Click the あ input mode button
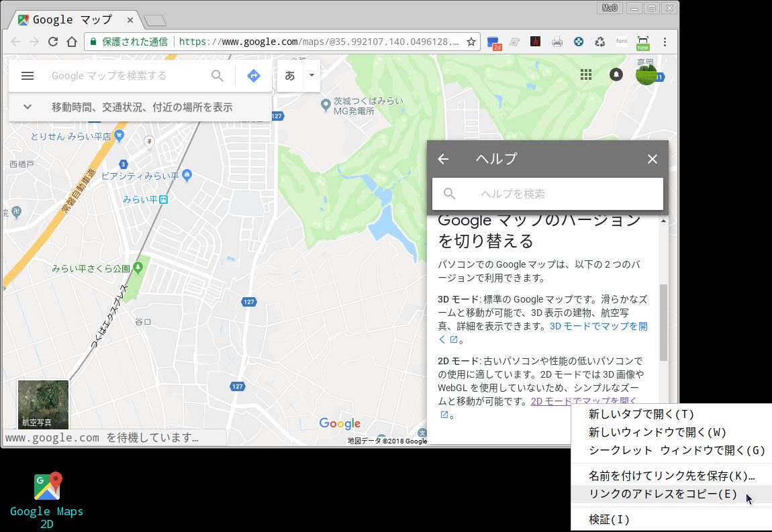772x532 pixels. pyautogui.click(x=290, y=75)
